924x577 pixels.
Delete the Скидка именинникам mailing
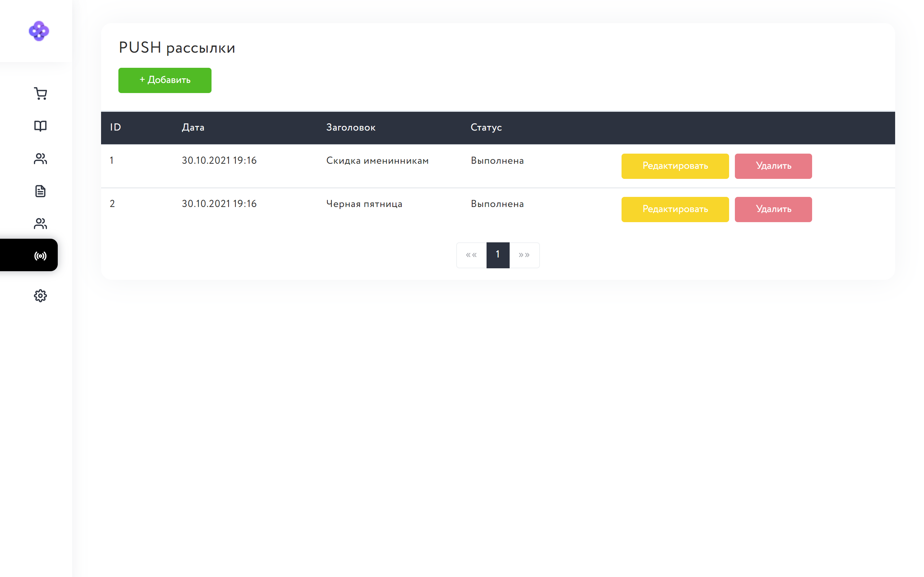click(773, 166)
